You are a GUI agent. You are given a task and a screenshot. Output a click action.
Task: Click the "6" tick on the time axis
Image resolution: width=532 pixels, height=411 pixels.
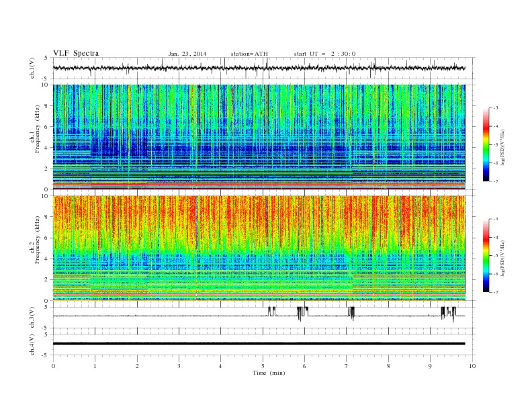coord(305,366)
